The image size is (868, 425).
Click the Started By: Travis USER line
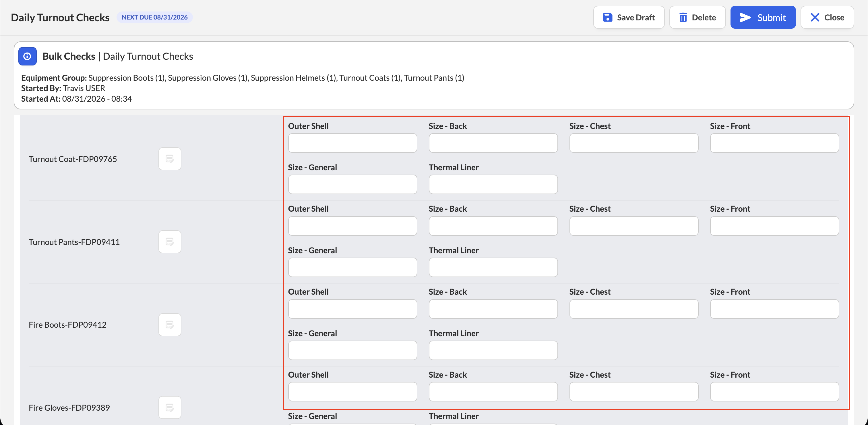pyautogui.click(x=63, y=88)
